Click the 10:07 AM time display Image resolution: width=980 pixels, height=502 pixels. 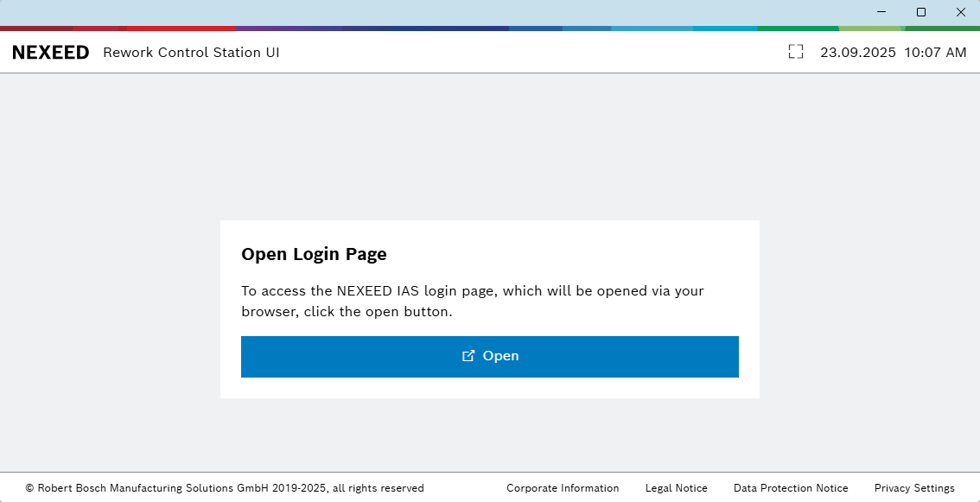point(935,53)
